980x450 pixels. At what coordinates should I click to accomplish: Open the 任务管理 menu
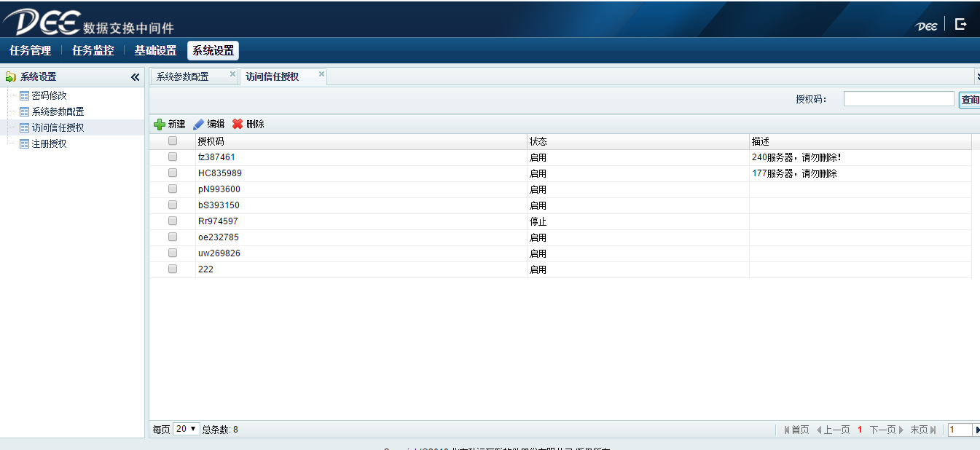[x=31, y=51]
